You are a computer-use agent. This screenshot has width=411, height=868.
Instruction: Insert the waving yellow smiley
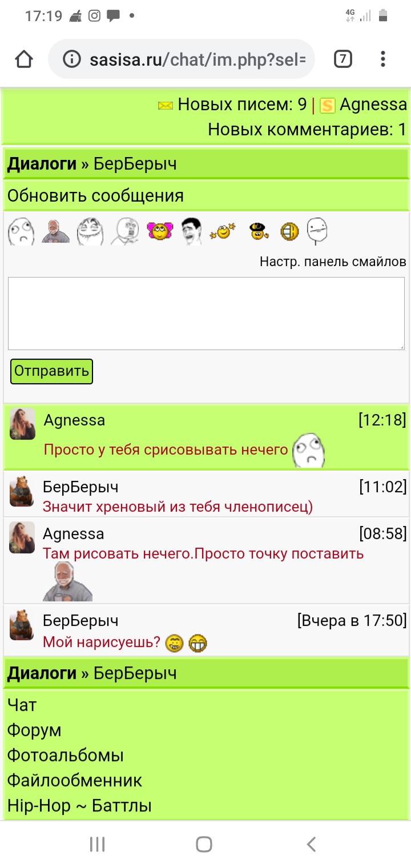(x=223, y=231)
